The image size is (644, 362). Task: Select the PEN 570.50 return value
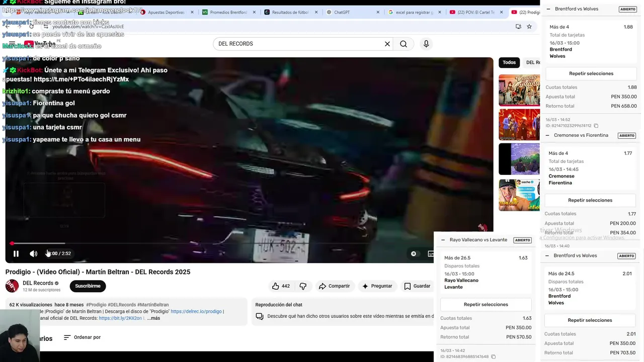coord(519,337)
